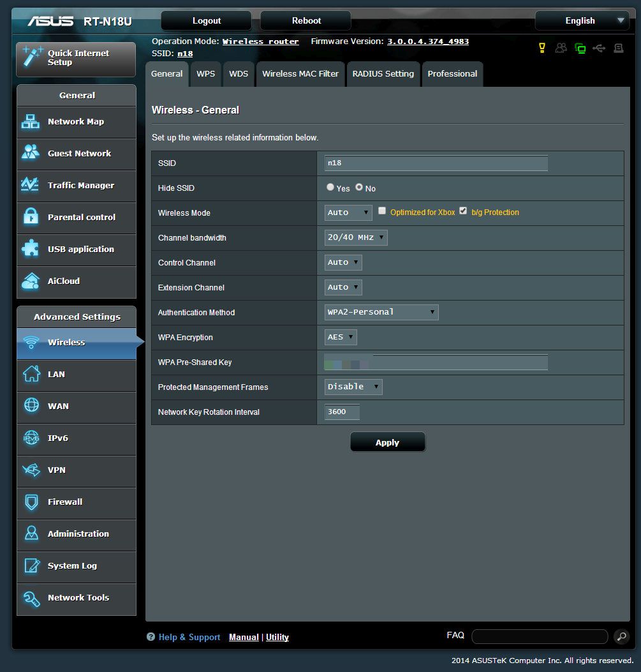Enable the Optimized for Xbox checkbox
The width and height of the screenshot is (641, 672).
[x=383, y=211]
